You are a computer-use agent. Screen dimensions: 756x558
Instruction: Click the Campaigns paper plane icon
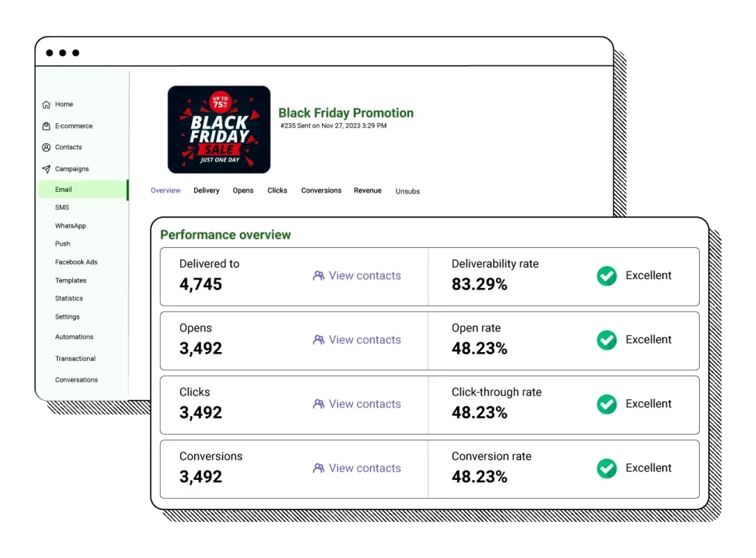point(47,169)
